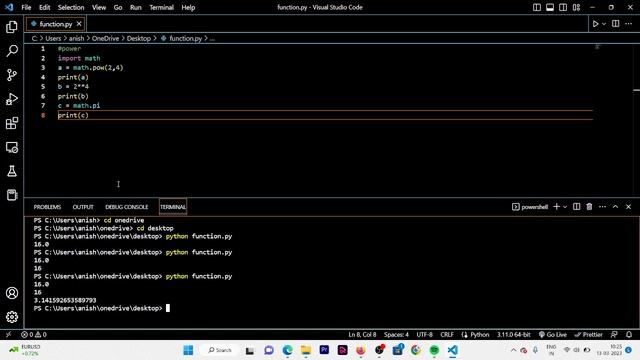Select the function.py editor tab
This screenshot has height=360, width=640.
click(x=56, y=24)
